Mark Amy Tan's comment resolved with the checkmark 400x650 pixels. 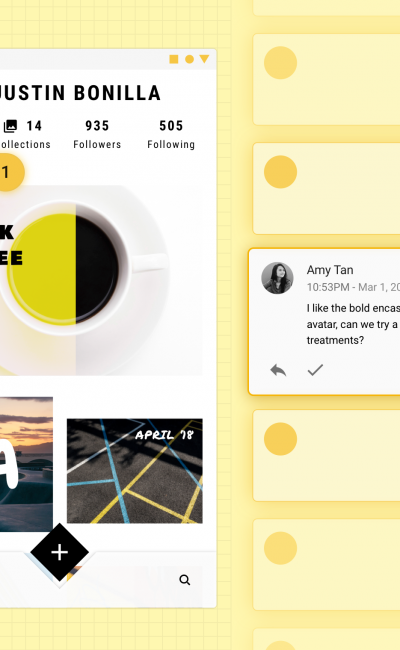coord(315,369)
